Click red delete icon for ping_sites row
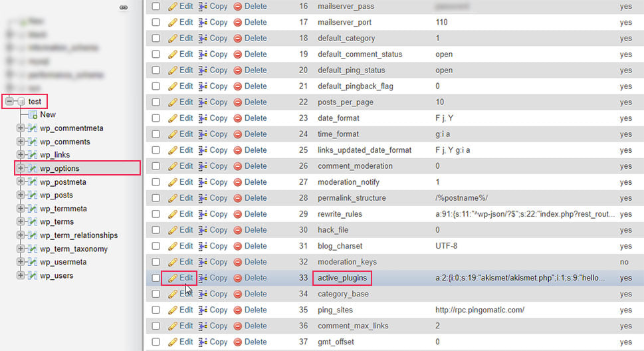This screenshot has height=351, width=644. pyautogui.click(x=237, y=310)
